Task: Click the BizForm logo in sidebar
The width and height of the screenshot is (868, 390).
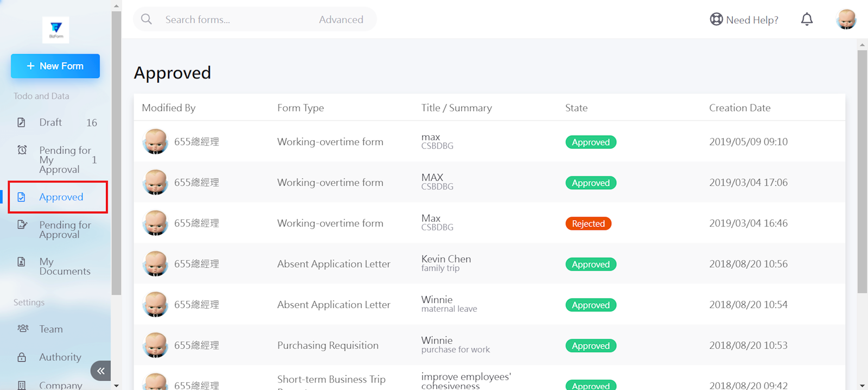Action: (55, 29)
